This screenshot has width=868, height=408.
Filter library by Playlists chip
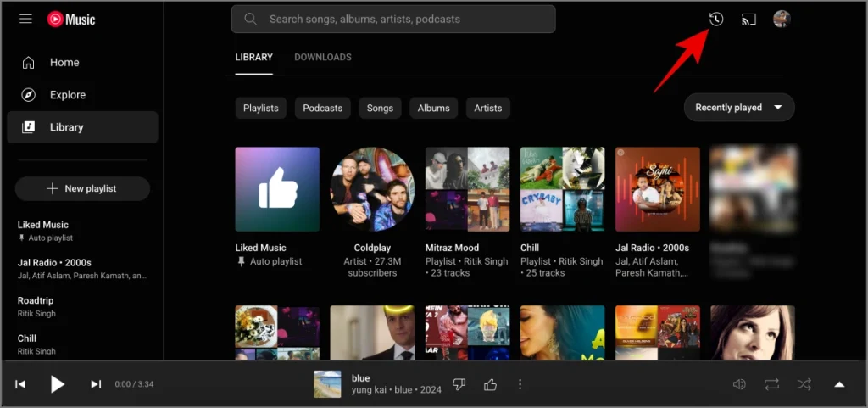point(261,108)
